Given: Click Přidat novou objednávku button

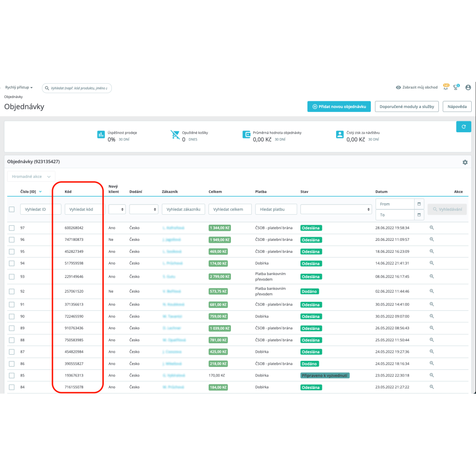Looking at the screenshot, I should click(339, 107).
